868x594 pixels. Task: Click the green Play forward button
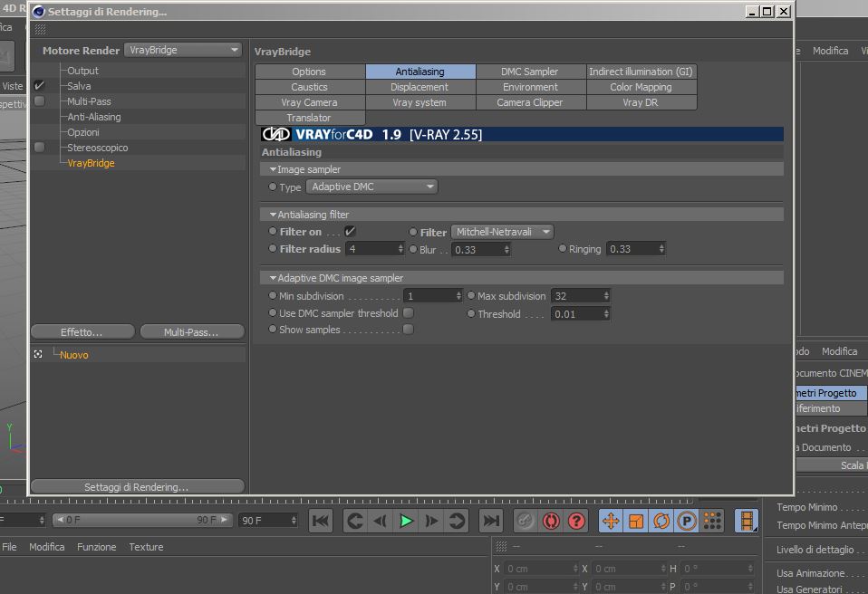pos(406,521)
